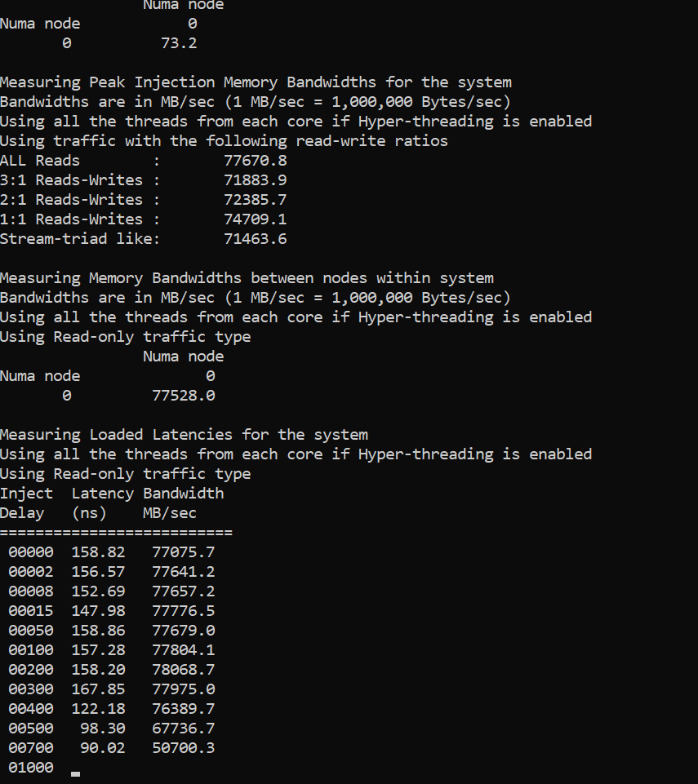Click the Numa node latency value 73.2
Screen dimensions: 698x784
tap(179, 43)
